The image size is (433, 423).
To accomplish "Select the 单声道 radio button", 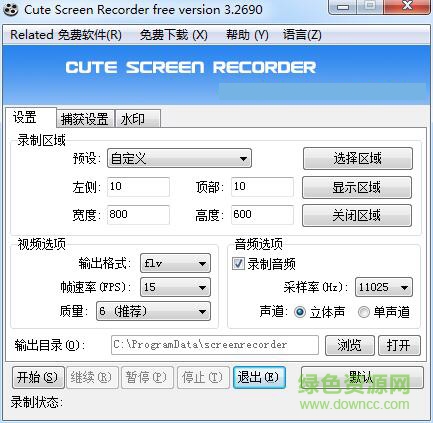I will (363, 312).
